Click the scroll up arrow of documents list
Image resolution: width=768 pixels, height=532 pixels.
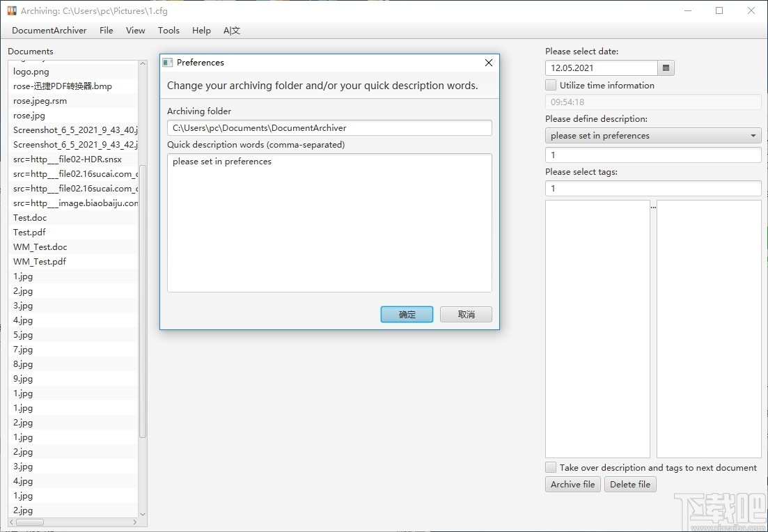[x=143, y=63]
